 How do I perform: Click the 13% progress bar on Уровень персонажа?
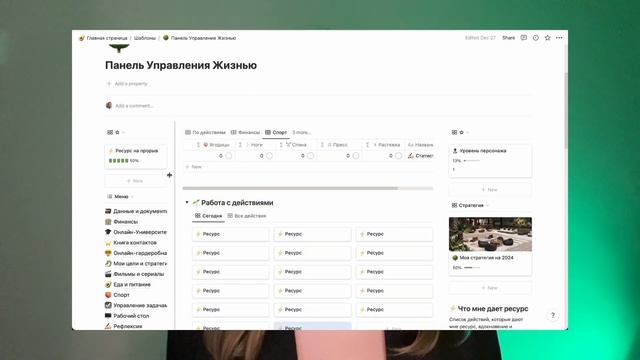(x=471, y=161)
